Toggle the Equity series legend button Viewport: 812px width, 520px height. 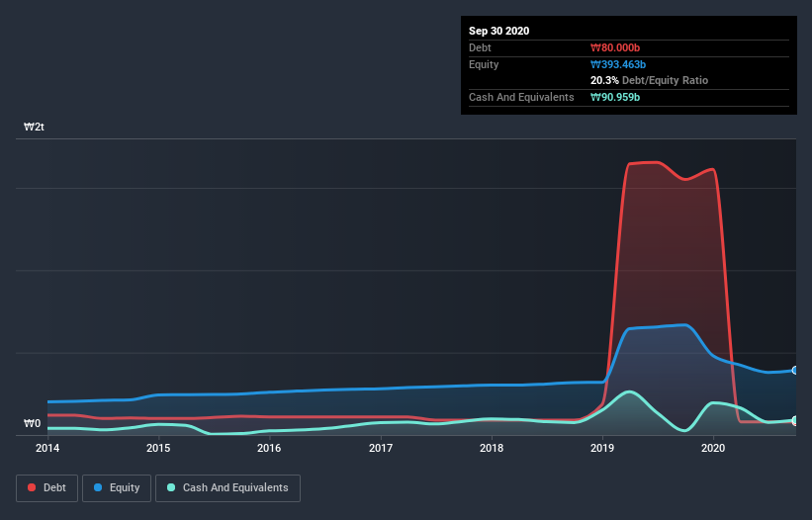tap(117, 488)
